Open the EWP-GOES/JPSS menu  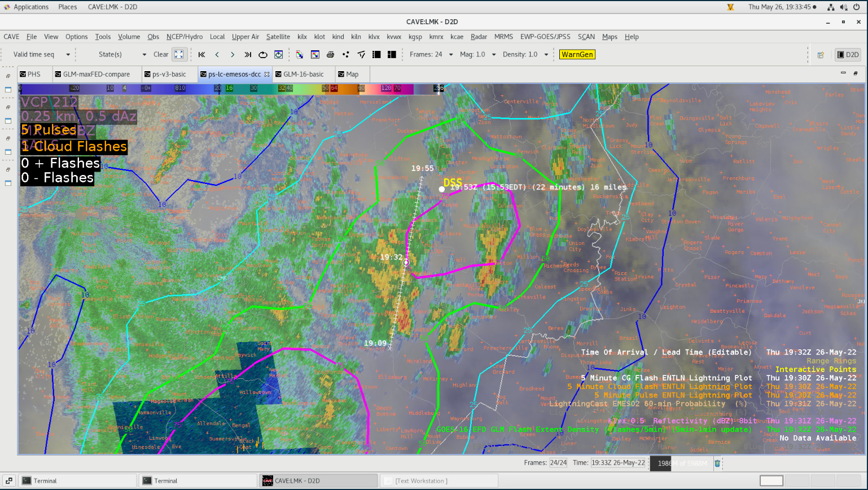coord(545,37)
